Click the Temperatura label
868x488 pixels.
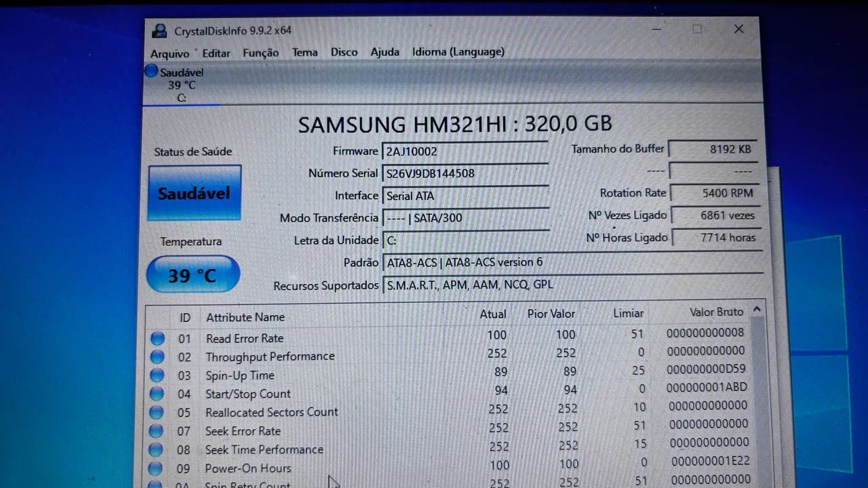pos(191,241)
